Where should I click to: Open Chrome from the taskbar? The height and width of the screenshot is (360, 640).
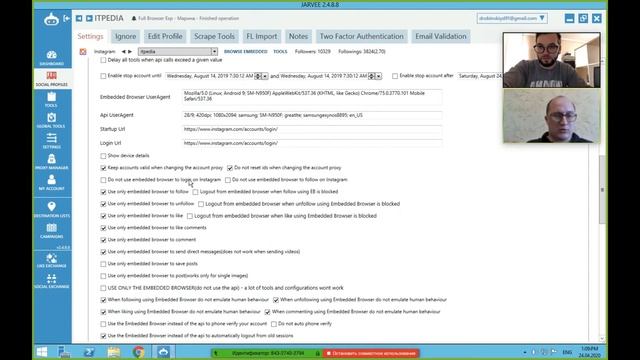[x=138, y=352]
